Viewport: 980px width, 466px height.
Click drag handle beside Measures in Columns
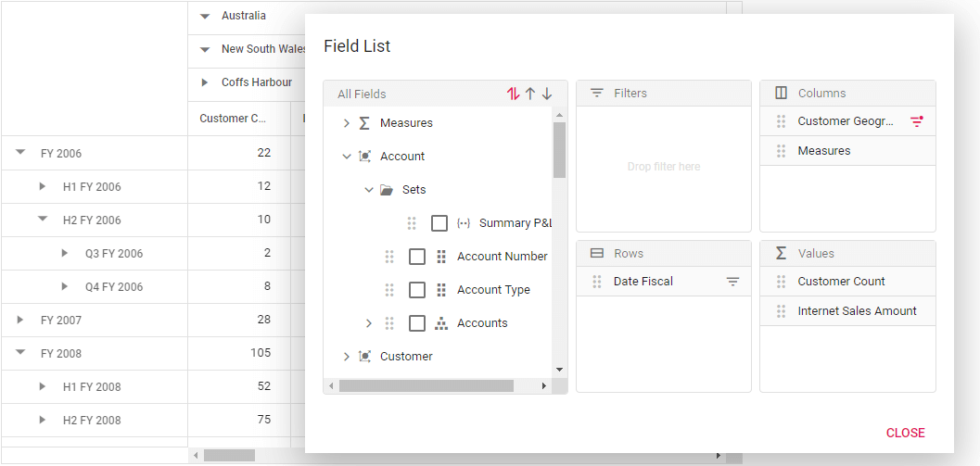(x=781, y=151)
